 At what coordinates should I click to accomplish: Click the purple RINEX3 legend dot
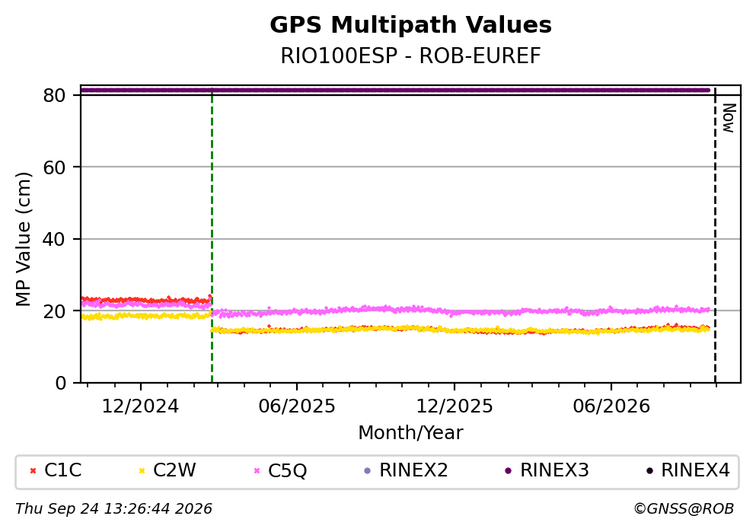pos(508,471)
